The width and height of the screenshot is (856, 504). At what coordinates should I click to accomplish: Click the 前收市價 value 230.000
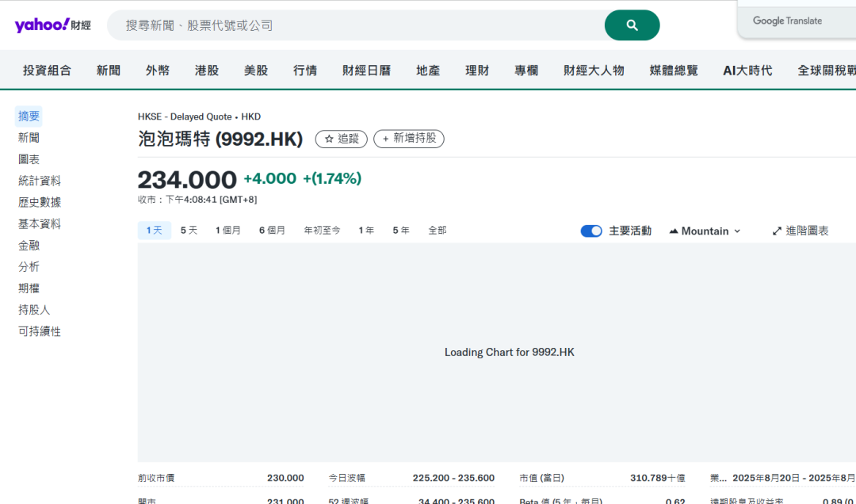(x=285, y=478)
